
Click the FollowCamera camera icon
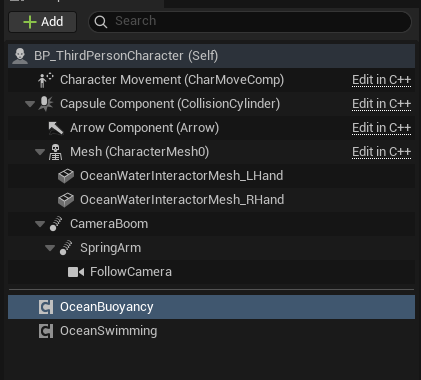pos(76,272)
